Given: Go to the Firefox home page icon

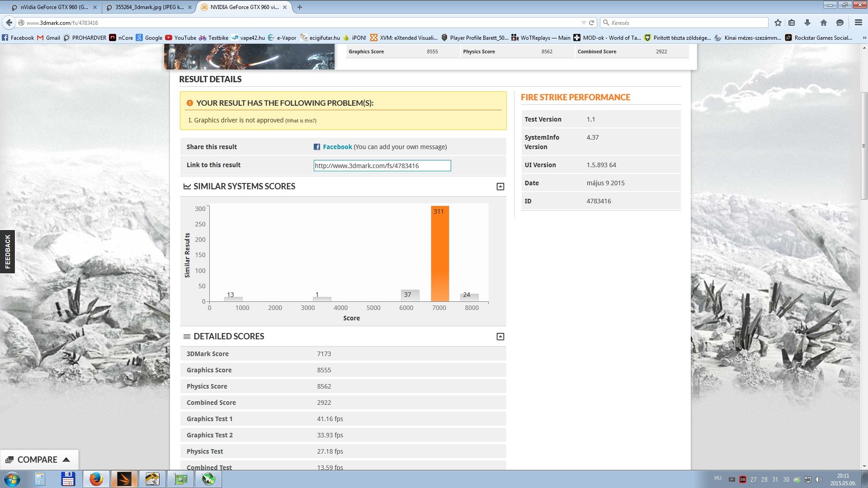Looking at the screenshot, I should tap(824, 23).
